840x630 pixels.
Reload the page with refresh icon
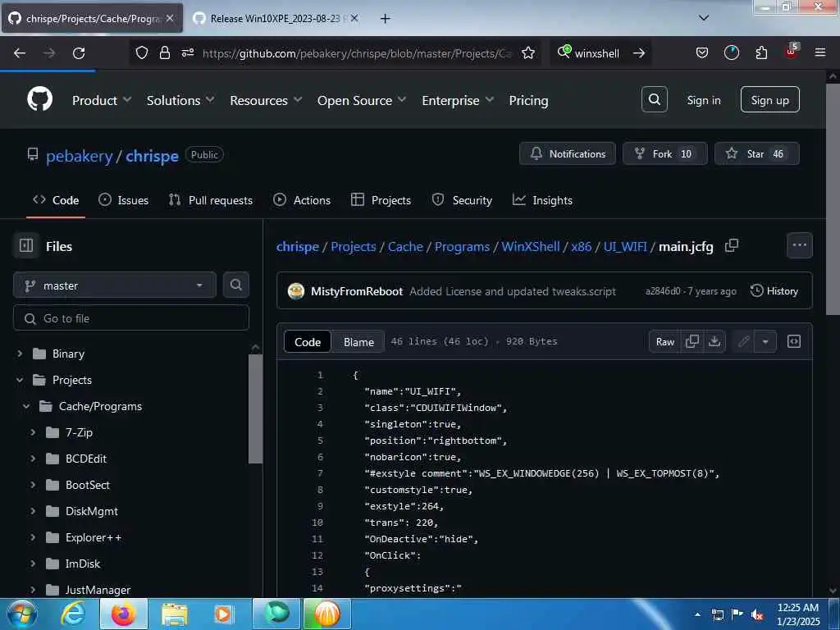tap(79, 53)
